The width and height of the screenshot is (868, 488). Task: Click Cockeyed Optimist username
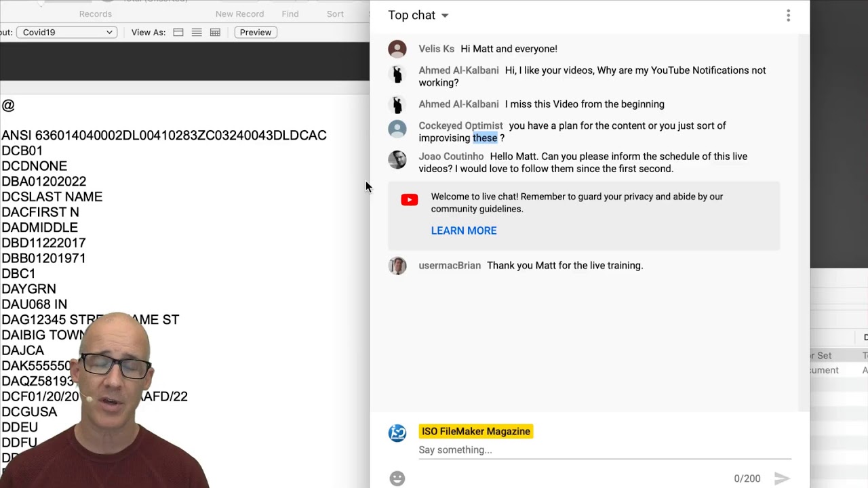(x=460, y=125)
